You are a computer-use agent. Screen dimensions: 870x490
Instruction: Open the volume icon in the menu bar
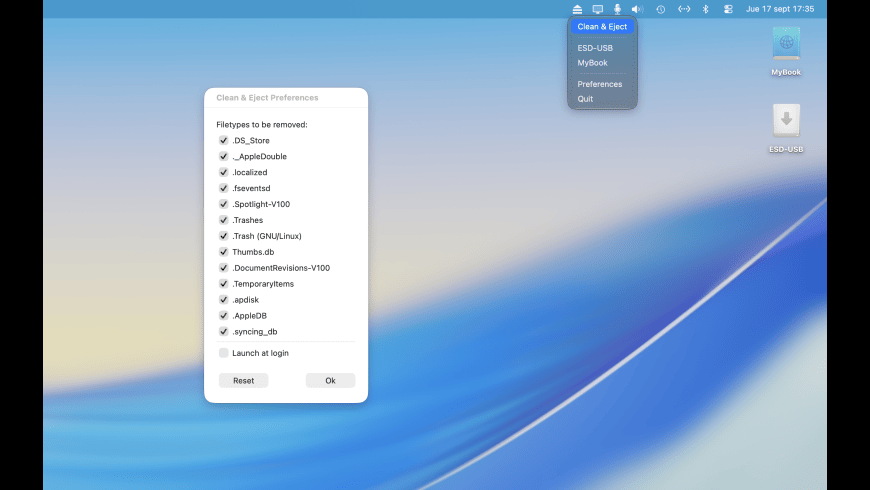[x=637, y=9]
